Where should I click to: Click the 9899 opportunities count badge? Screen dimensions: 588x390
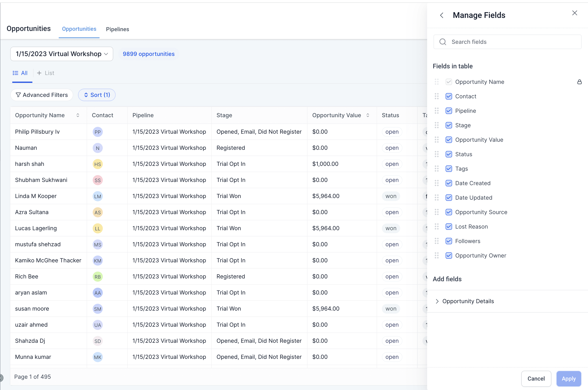coord(149,54)
